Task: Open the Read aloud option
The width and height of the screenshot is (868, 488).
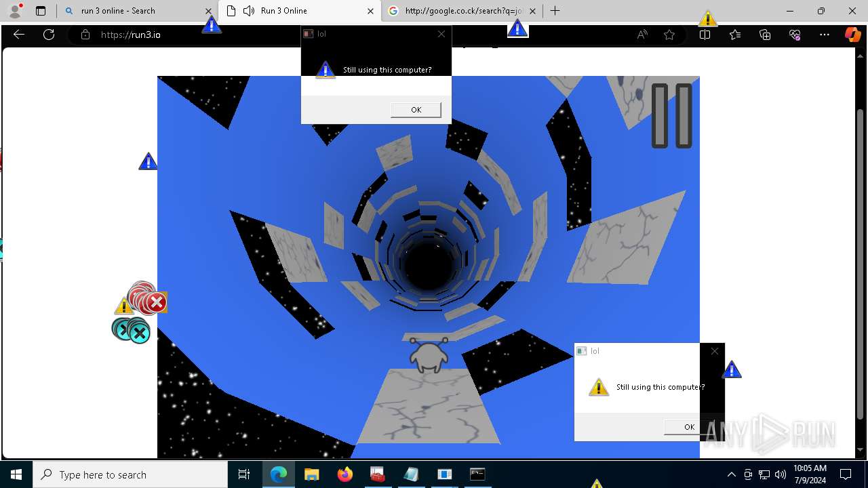Action: pyautogui.click(x=642, y=35)
